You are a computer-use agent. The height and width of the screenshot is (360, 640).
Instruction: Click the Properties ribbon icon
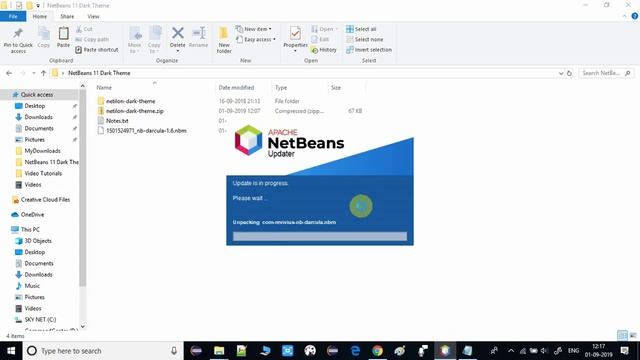pos(295,33)
